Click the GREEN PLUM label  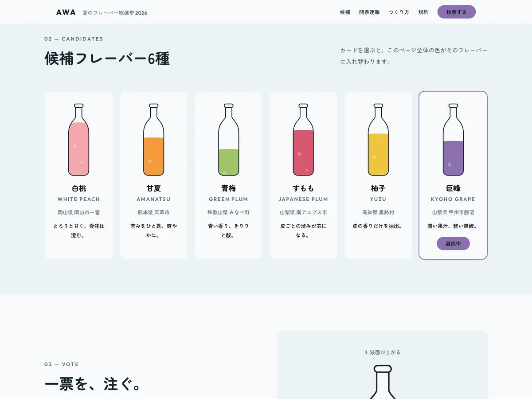(x=229, y=199)
